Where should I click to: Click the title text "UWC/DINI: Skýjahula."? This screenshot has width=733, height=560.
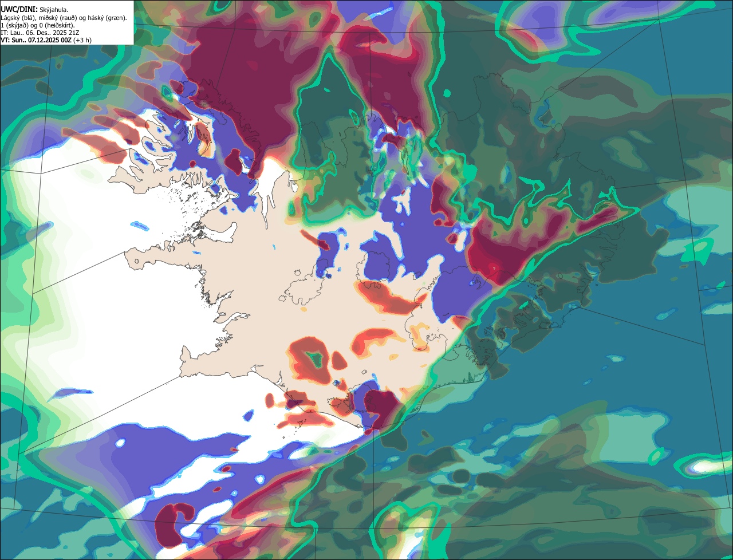coord(34,9)
